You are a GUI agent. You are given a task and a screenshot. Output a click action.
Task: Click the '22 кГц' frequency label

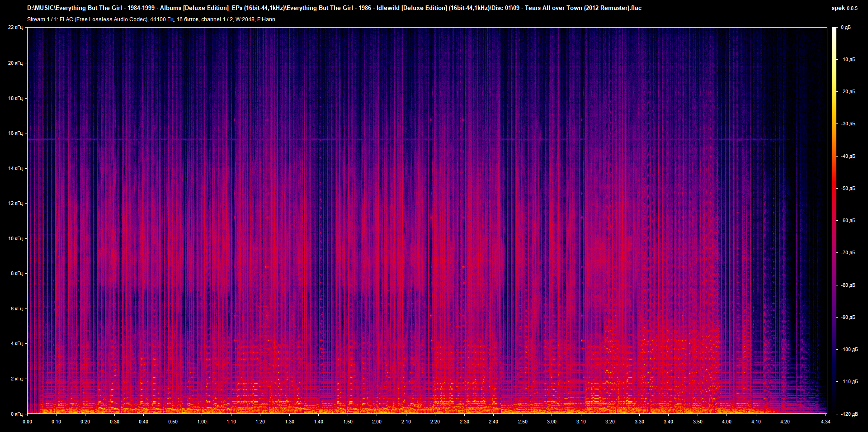pyautogui.click(x=15, y=28)
